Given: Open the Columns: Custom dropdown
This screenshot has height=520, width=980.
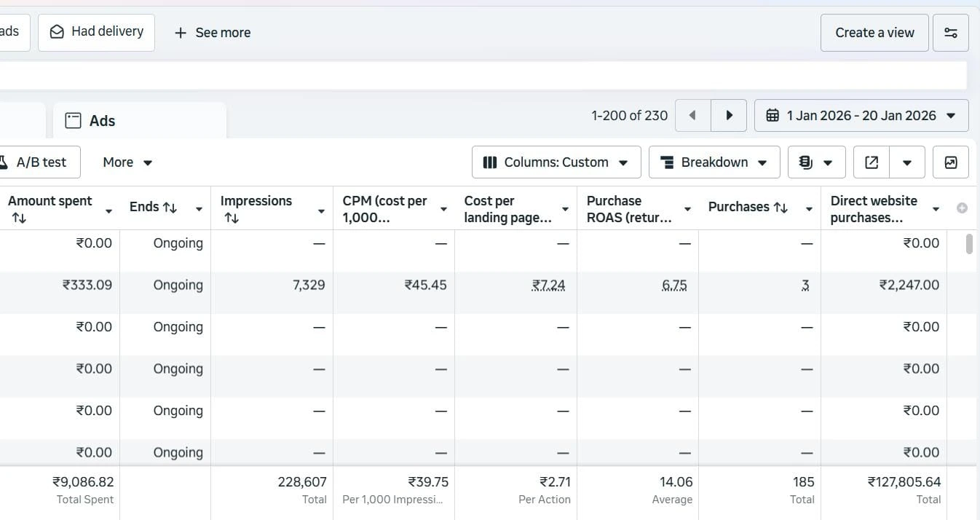Looking at the screenshot, I should (556, 162).
